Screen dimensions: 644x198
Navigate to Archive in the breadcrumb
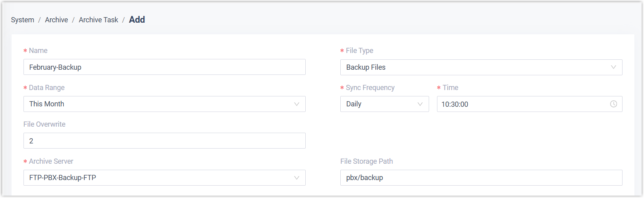[57, 20]
